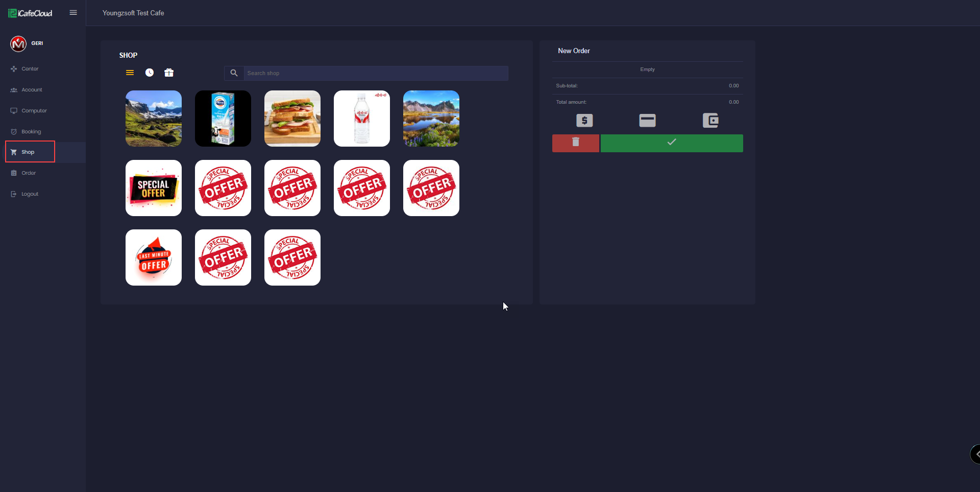Screen dimensions: 980x492
Task: Navigate to Computer in the sidebar
Action: (x=34, y=111)
